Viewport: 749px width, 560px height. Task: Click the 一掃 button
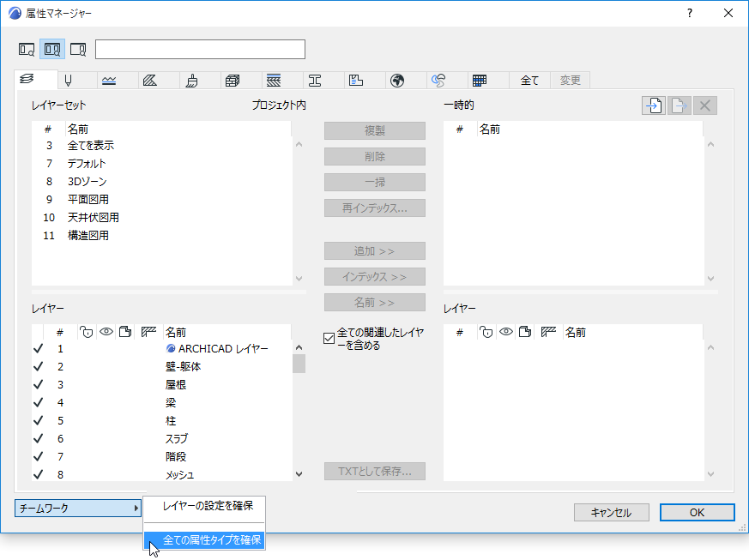pyautogui.click(x=375, y=183)
